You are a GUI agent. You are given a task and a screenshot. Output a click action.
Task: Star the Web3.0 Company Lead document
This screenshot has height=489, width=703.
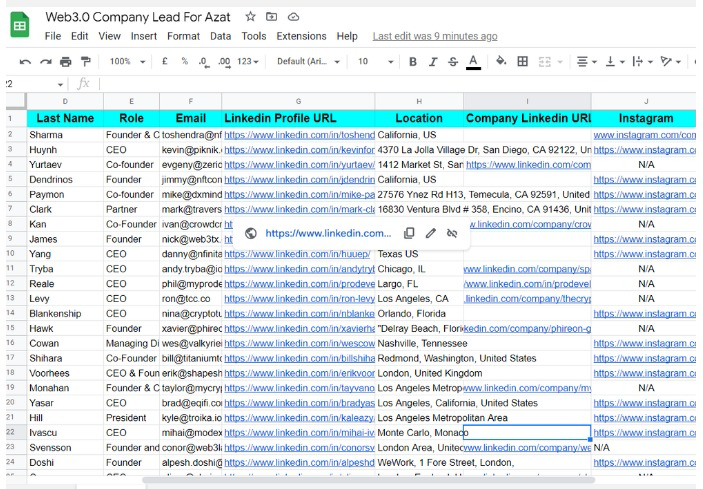point(250,17)
